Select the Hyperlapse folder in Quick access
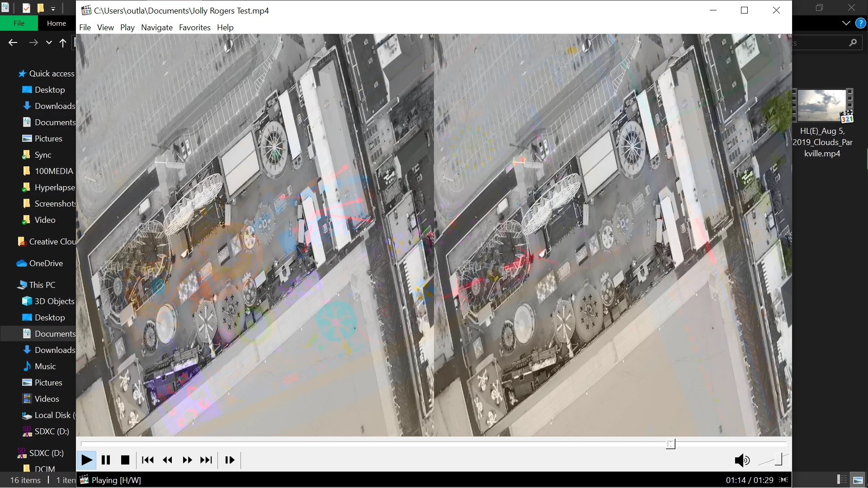 pyautogui.click(x=54, y=188)
